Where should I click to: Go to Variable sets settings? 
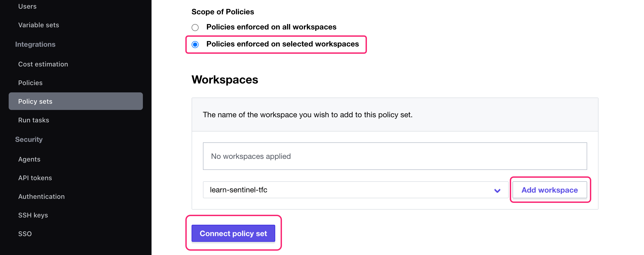click(x=39, y=25)
